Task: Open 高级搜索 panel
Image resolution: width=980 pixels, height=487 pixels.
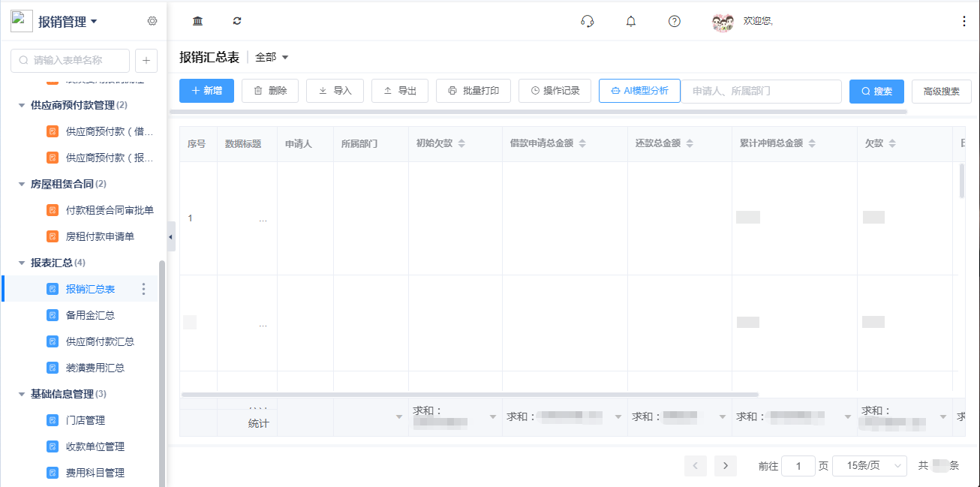Action: pyautogui.click(x=942, y=92)
